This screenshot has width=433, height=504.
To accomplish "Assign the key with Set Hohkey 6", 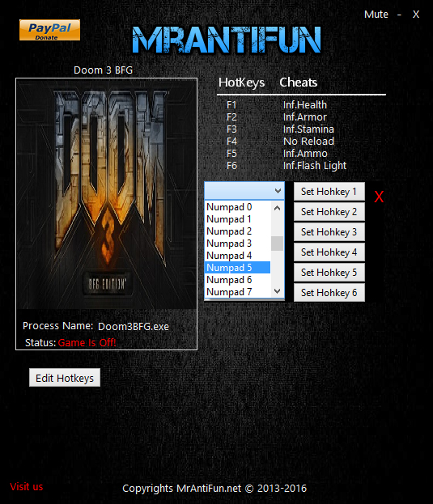I will tap(329, 293).
